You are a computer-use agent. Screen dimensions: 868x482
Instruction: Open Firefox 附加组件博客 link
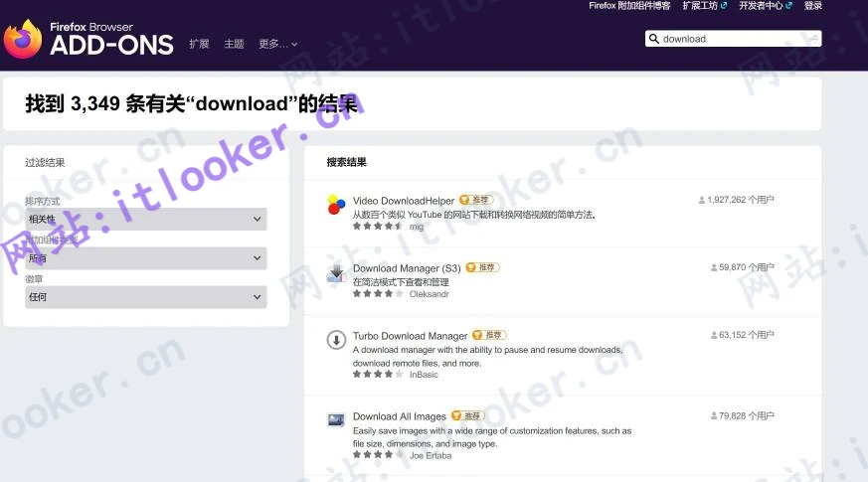629,6
